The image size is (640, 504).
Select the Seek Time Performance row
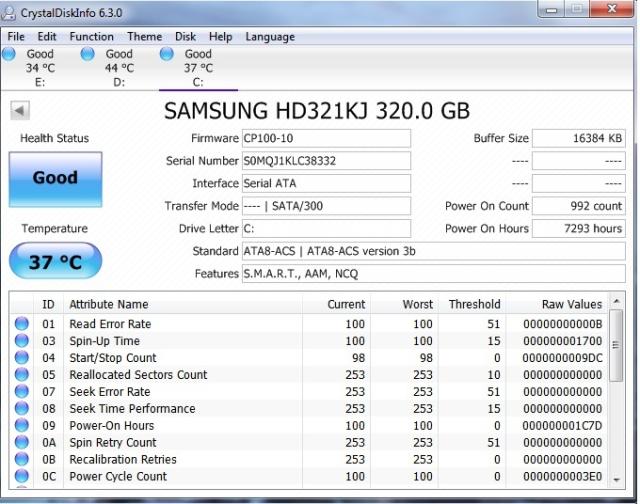tap(309, 408)
